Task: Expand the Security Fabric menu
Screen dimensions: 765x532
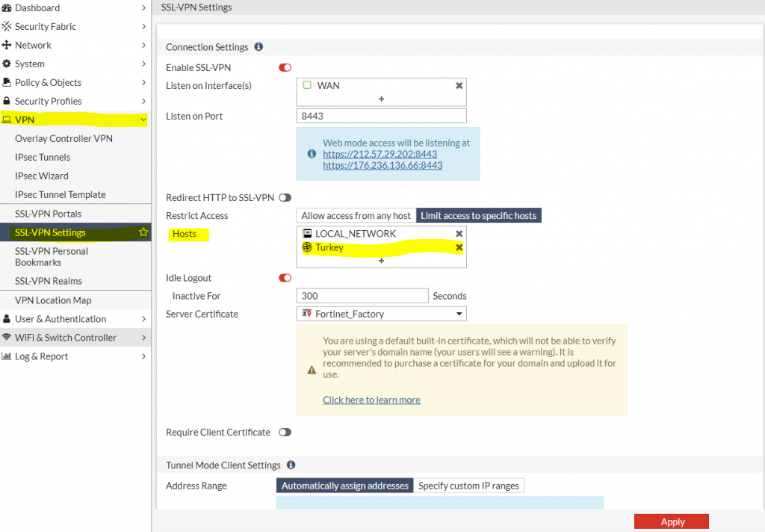Action: click(75, 26)
